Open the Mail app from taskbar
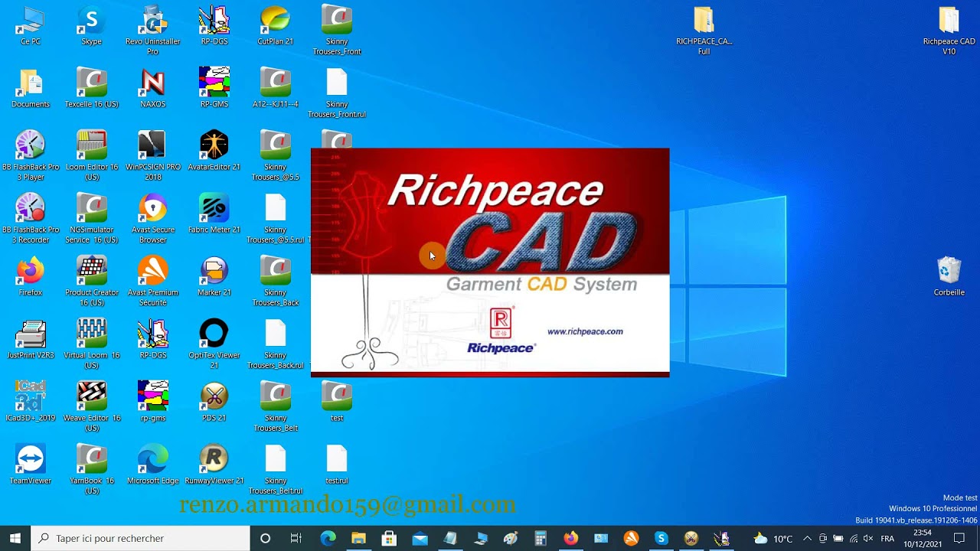980x551 pixels. pos(420,538)
